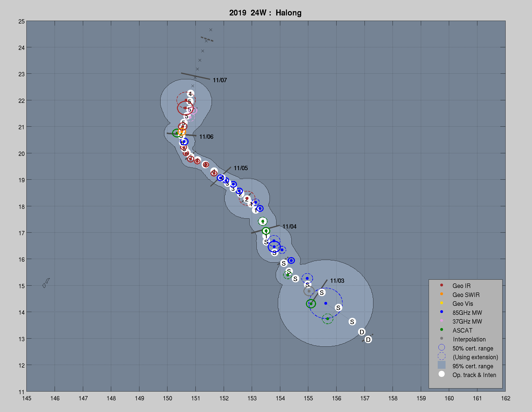Click the topmost X forecast marker

211,30
